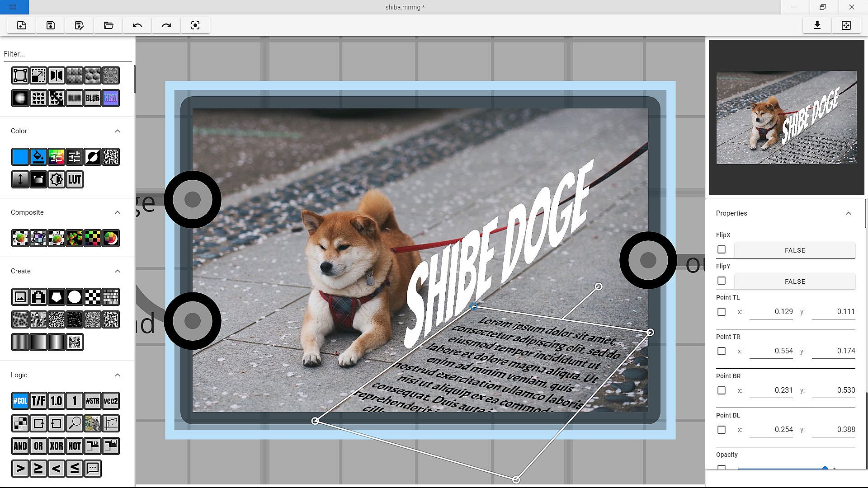Open the folder icon to load file
The height and width of the screenshot is (488, 868).
point(108,25)
